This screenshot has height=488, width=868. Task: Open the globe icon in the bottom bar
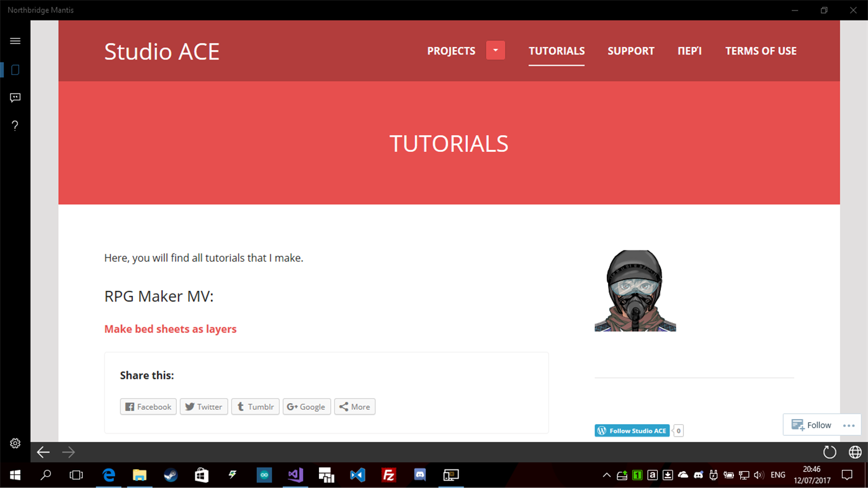(x=855, y=452)
